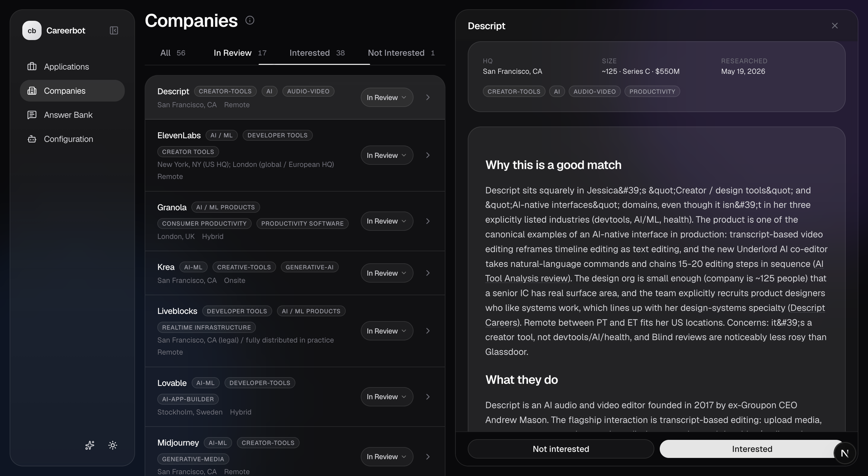The height and width of the screenshot is (476, 868).
Task: Toggle light theme sun icon
Action: click(x=113, y=445)
